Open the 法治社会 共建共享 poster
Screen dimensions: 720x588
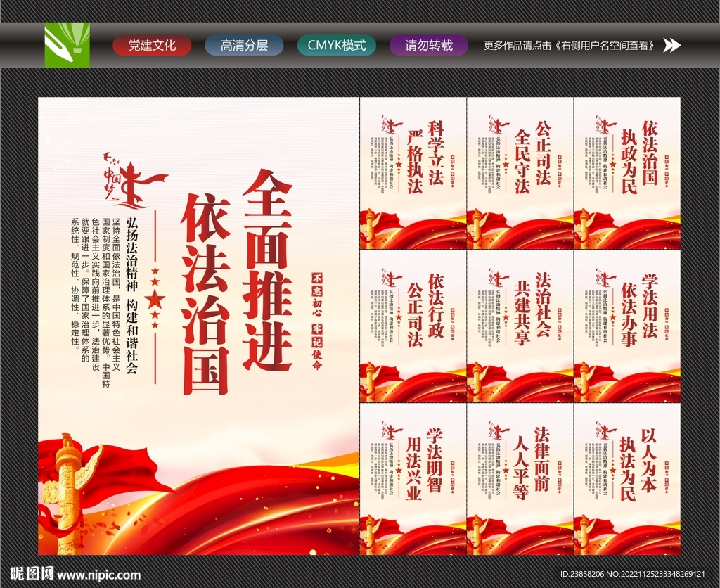click(x=520, y=326)
